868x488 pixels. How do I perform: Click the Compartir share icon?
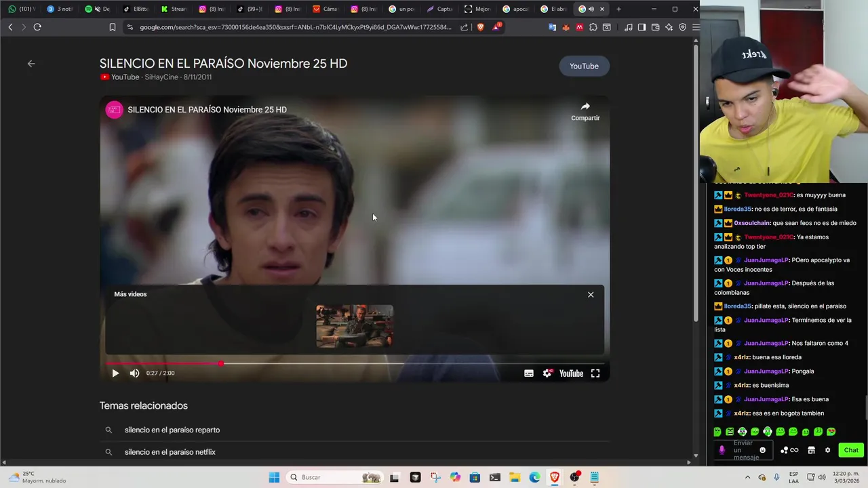click(x=585, y=106)
